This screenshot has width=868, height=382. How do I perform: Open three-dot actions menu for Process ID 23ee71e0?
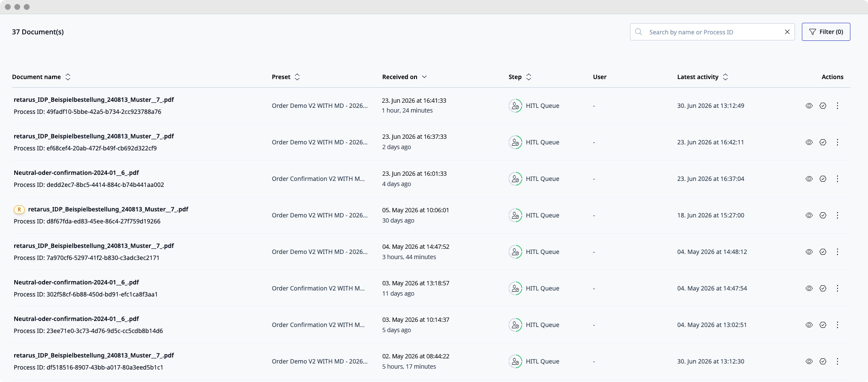(x=838, y=325)
